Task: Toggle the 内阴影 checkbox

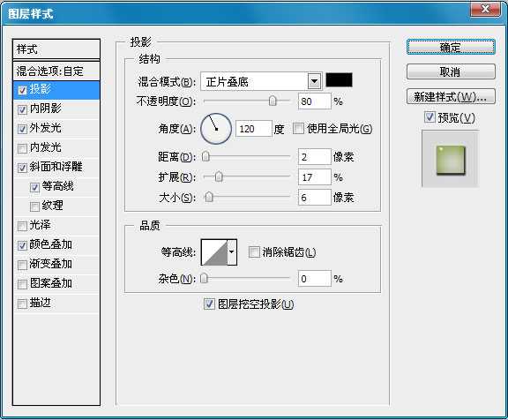Action: pos(22,109)
